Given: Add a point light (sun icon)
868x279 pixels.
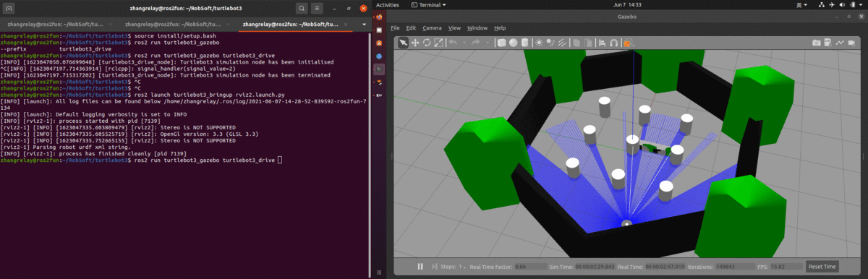Looking at the screenshot, I should (539, 43).
